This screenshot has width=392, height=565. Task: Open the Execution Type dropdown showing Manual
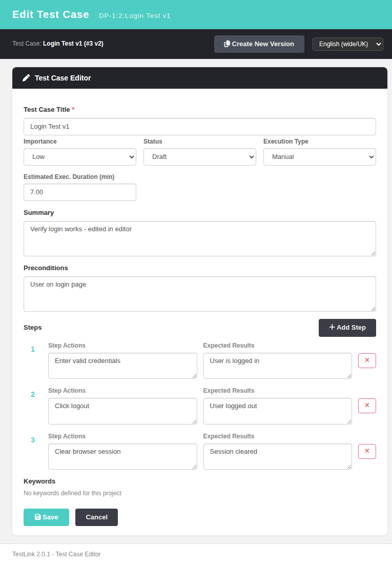319,157
